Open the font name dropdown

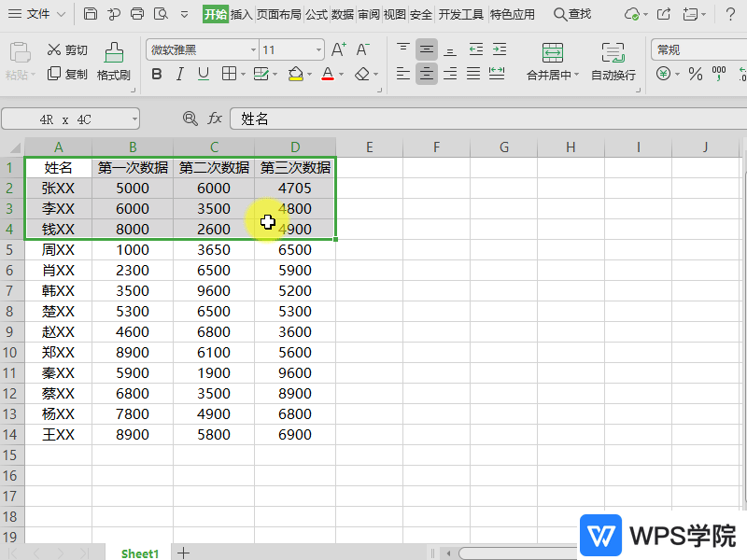253,50
